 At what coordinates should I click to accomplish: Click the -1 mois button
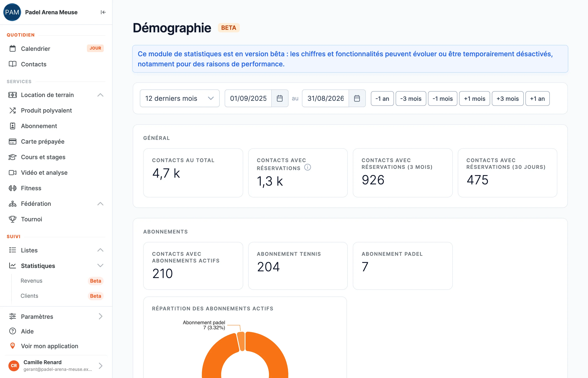[442, 99]
